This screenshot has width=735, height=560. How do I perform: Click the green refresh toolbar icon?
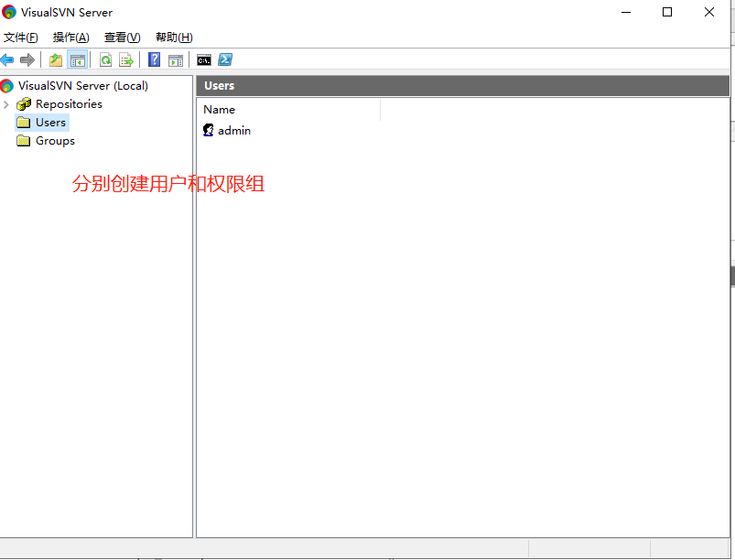pos(105,60)
